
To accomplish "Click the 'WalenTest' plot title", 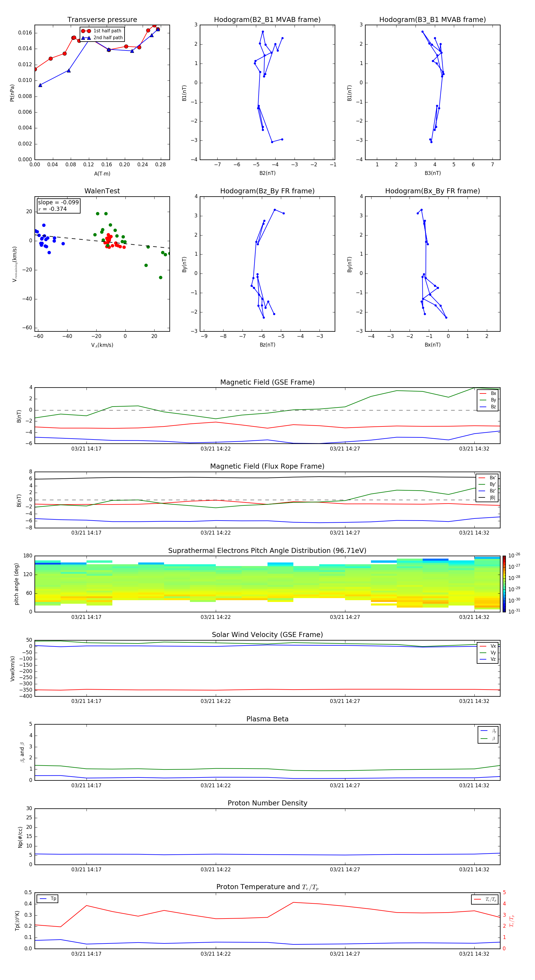I will (x=102, y=191).
